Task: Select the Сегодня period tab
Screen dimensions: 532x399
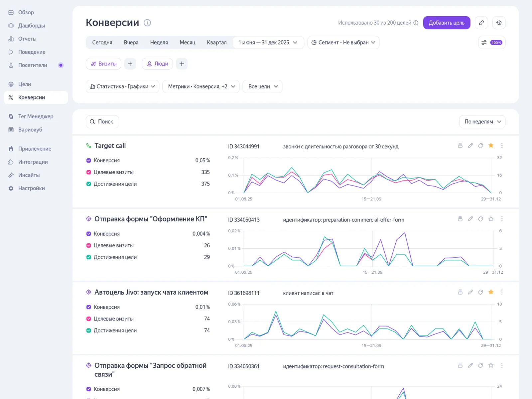Action: pyautogui.click(x=102, y=43)
